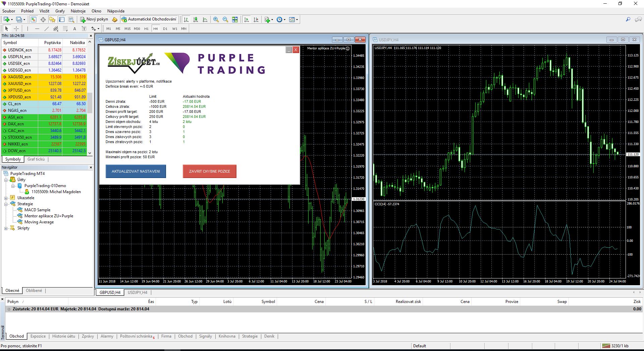Open the Soubor menu

point(9,11)
